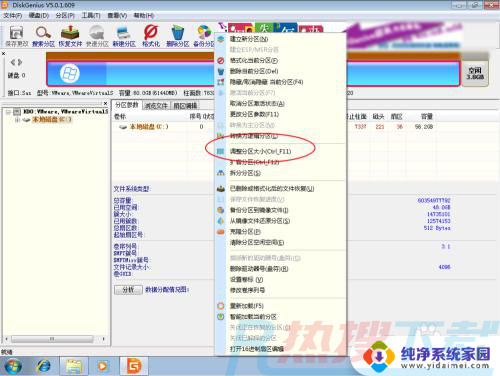Open the 硬盘(D) menu
The height and width of the screenshot is (376, 500).
click(39, 16)
